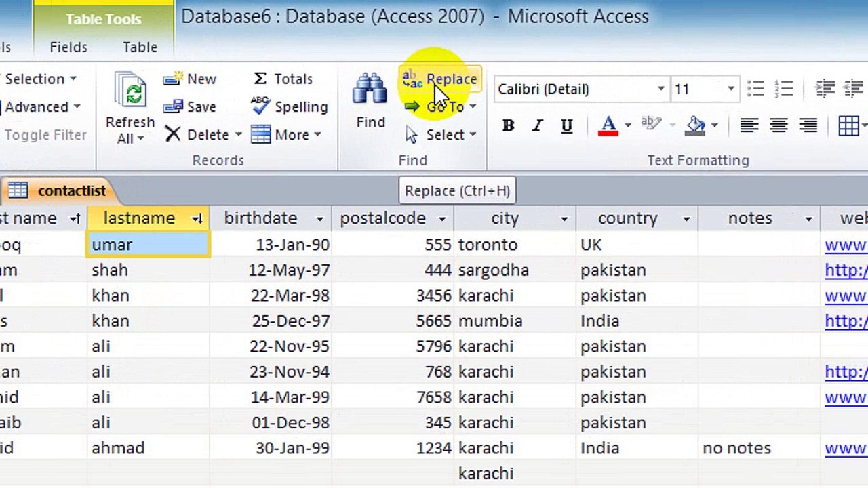This screenshot has width=868, height=488.
Task: Click the Table Tools contextual tab
Action: [104, 19]
